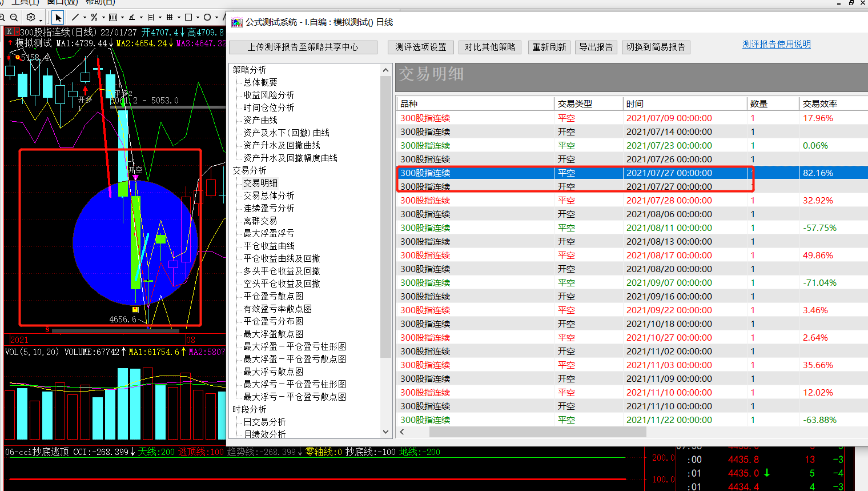Click the table horizontal scrollbar thumb

pos(537,432)
